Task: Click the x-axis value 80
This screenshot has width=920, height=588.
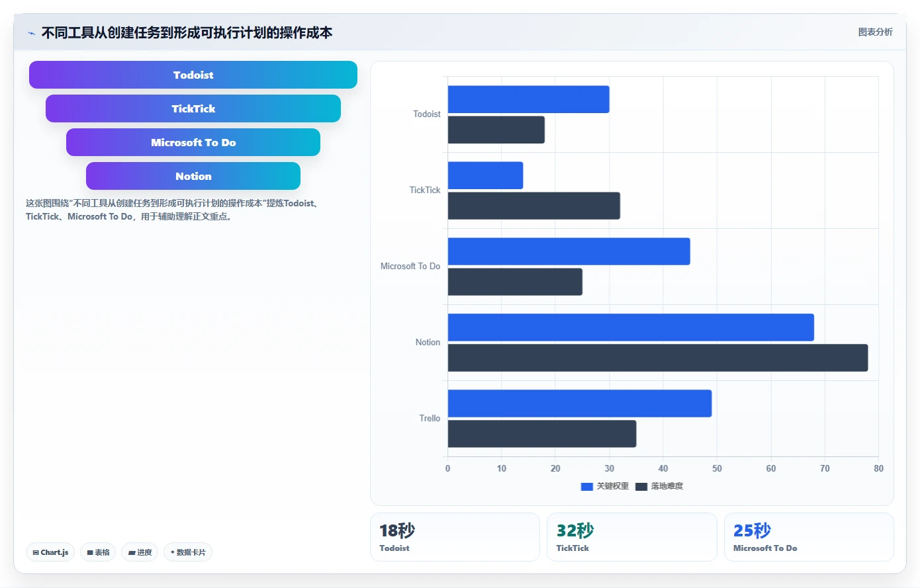Action: pos(878,468)
